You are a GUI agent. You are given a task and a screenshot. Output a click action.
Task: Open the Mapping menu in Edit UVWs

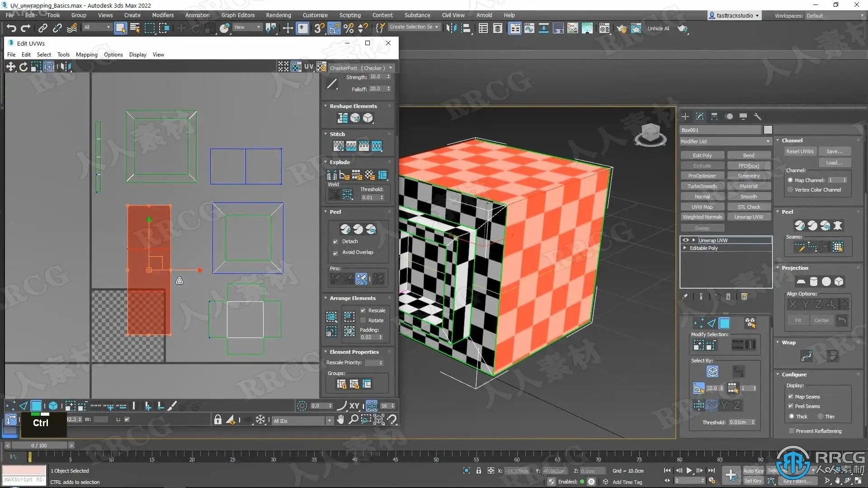pos(86,55)
